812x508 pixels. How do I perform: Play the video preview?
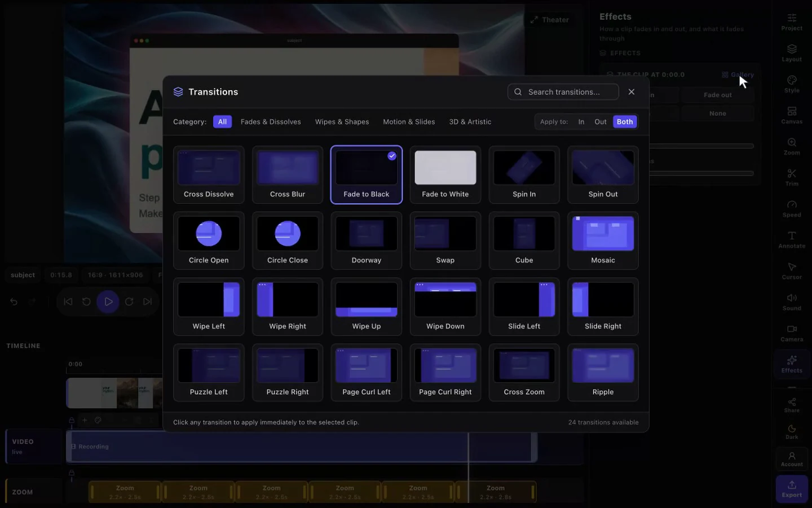tap(108, 301)
